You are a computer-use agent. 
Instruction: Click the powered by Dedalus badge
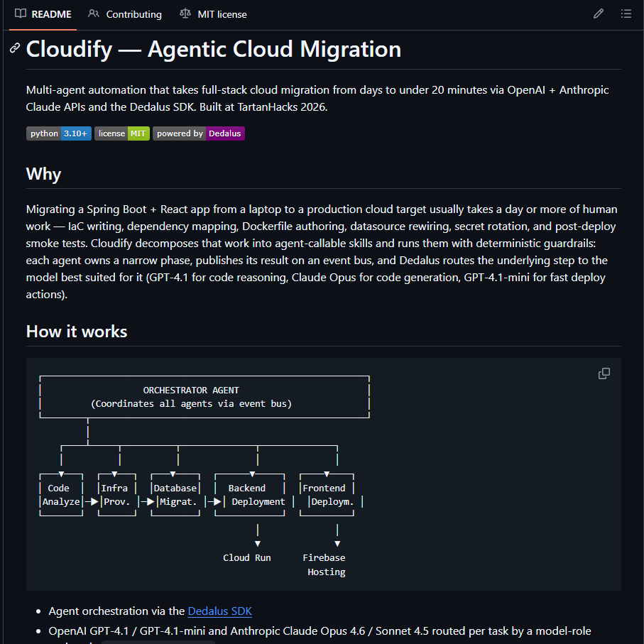pos(199,133)
